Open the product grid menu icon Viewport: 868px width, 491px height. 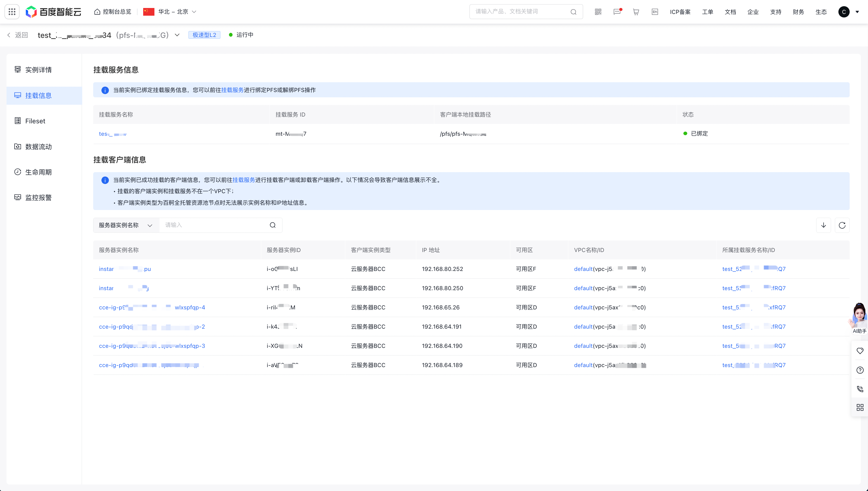(x=12, y=12)
